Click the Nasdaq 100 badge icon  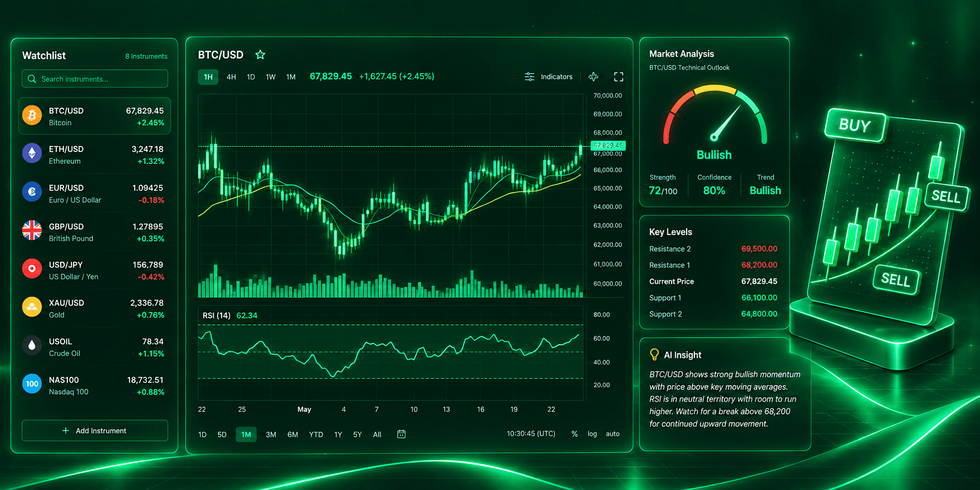click(32, 383)
